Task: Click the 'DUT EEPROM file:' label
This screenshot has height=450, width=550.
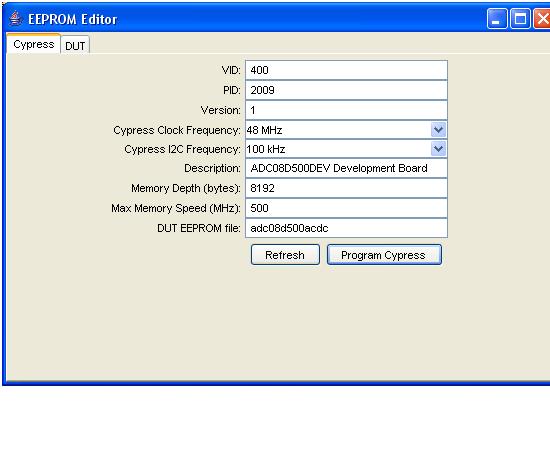Action: tap(199, 228)
